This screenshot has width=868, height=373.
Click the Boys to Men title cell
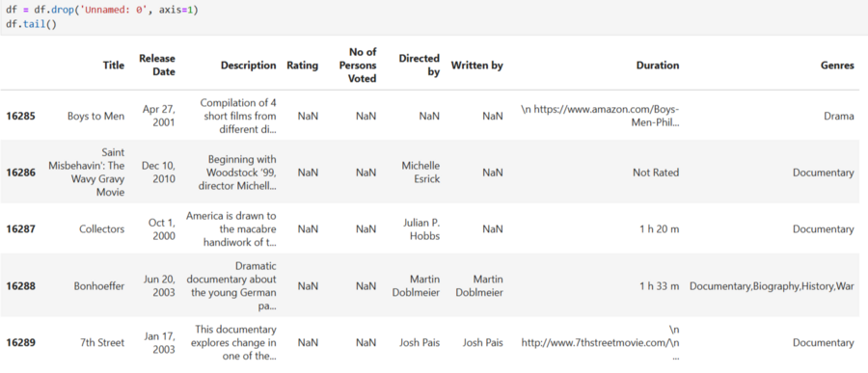(95, 117)
